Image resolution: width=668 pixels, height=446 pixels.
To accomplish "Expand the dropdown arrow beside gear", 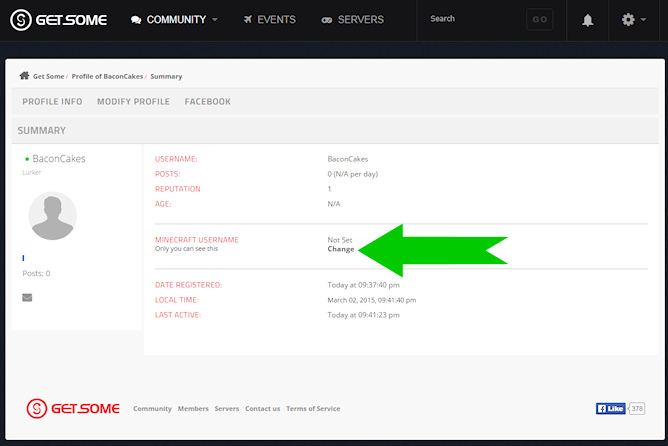I will pos(645,20).
